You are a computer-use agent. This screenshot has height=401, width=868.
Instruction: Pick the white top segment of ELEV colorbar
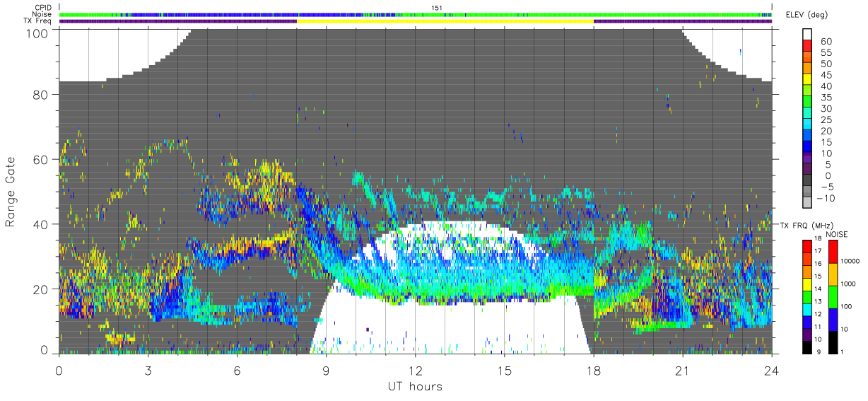click(807, 34)
